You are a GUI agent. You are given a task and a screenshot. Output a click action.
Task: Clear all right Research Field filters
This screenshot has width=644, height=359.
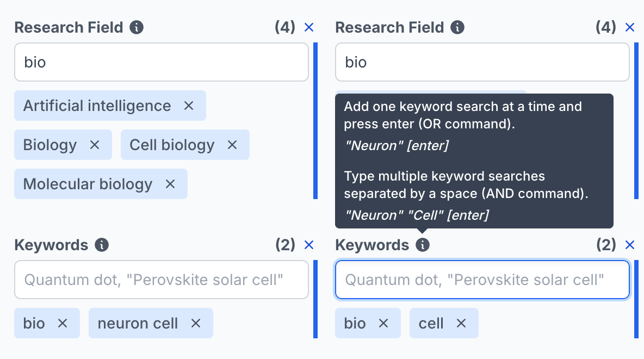[630, 27]
